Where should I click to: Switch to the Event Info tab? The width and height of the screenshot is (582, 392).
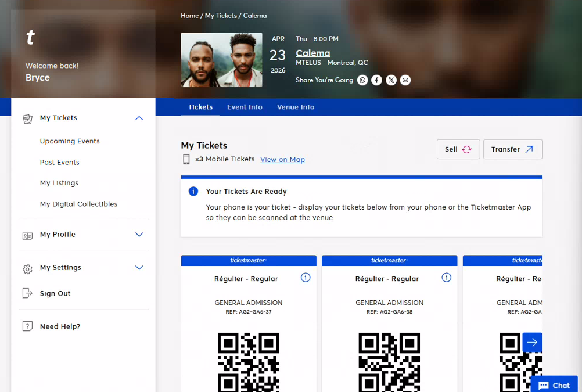tap(245, 107)
